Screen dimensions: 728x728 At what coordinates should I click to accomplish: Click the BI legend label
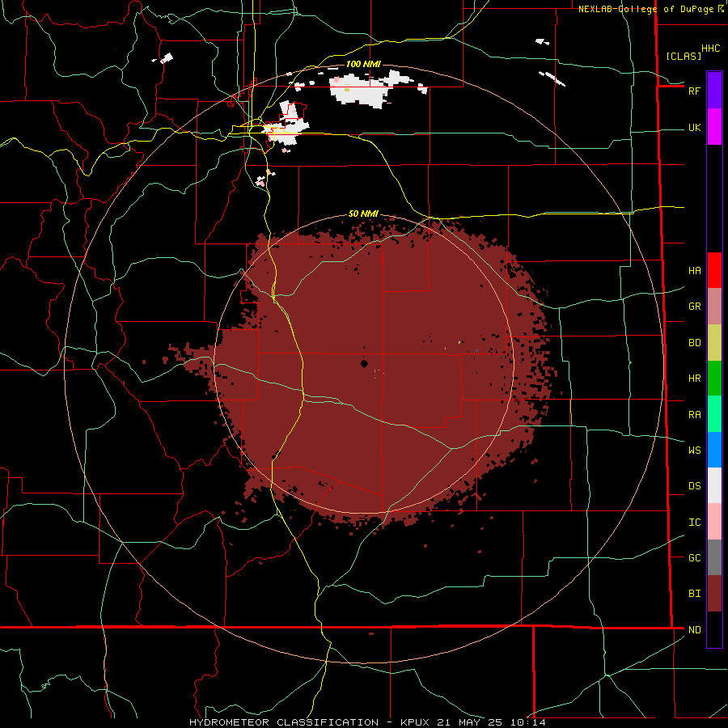[x=694, y=594]
